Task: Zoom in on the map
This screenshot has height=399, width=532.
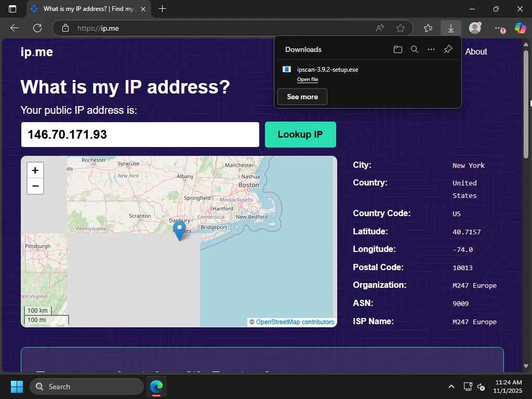Action: tap(35, 170)
